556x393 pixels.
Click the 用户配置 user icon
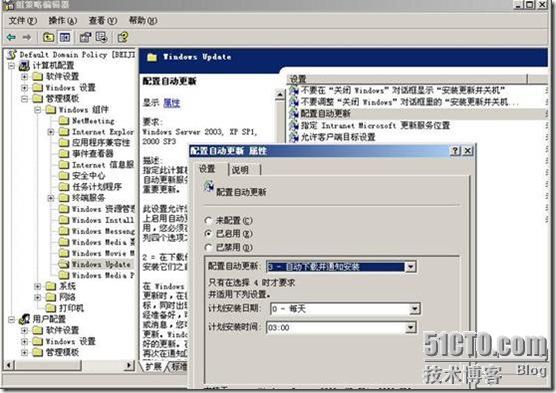tap(24, 319)
